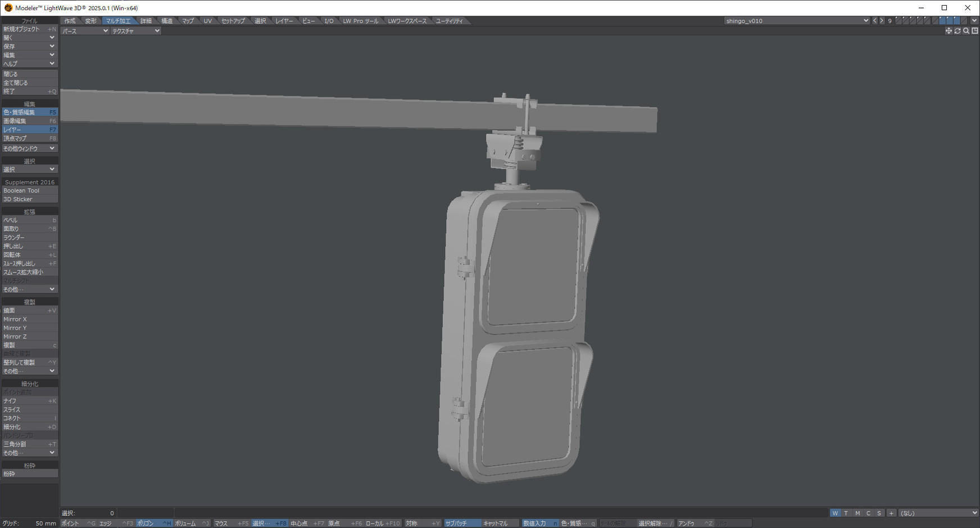Select M morph map mode button
The width and height of the screenshot is (980, 528).
pyautogui.click(x=857, y=513)
